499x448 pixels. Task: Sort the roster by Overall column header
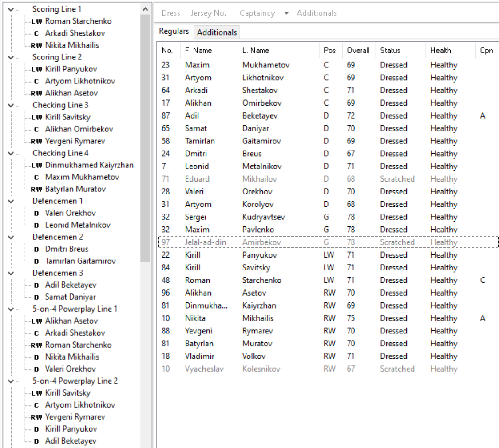pos(358,50)
